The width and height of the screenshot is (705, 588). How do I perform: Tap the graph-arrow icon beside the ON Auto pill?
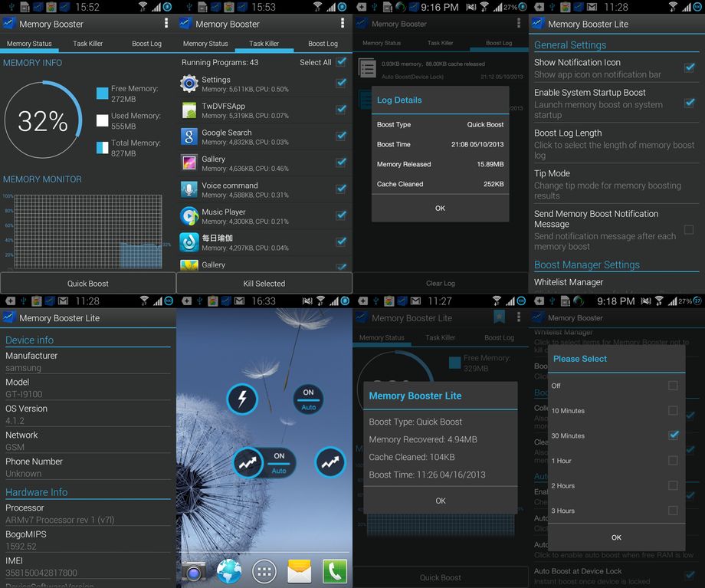(248, 462)
